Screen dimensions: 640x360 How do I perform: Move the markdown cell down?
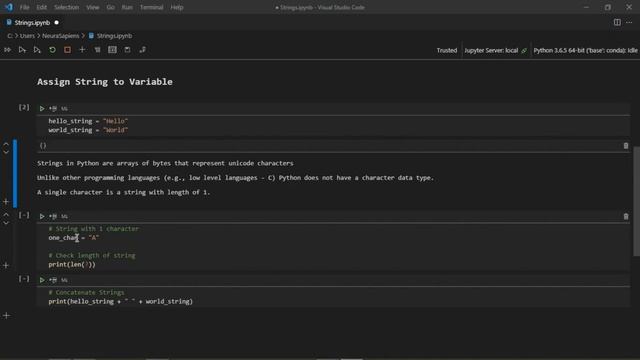[x=6, y=151]
